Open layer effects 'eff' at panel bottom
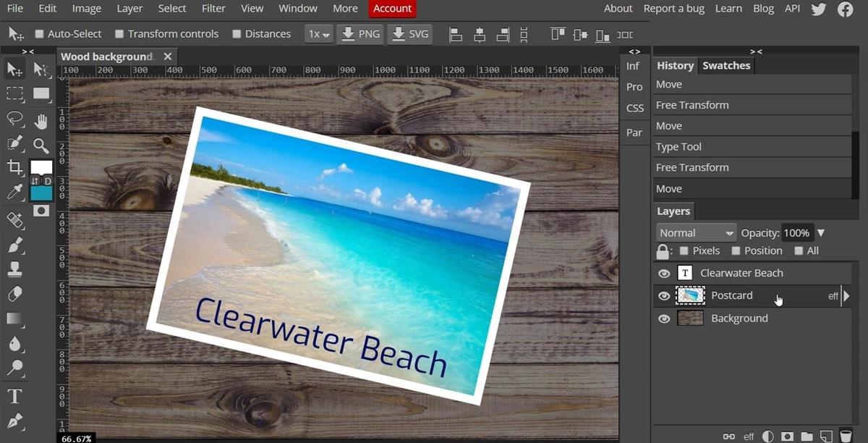The height and width of the screenshot is (443, 868). coord(749,436)
